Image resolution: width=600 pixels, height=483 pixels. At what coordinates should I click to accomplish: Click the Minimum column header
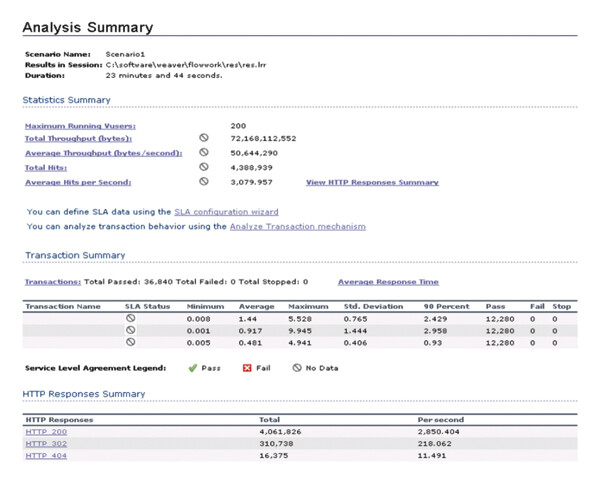(x=205, y=306)
